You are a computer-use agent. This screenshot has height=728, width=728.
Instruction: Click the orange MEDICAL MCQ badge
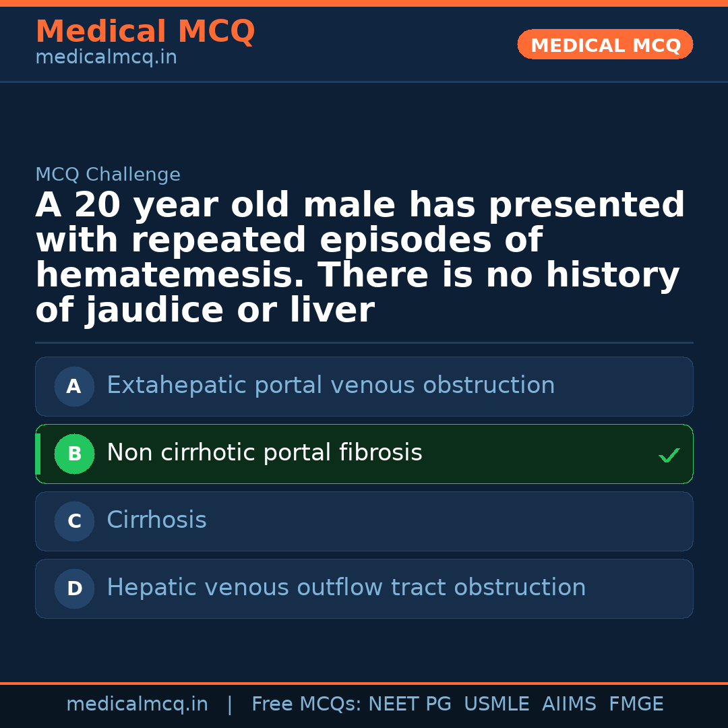605,45
